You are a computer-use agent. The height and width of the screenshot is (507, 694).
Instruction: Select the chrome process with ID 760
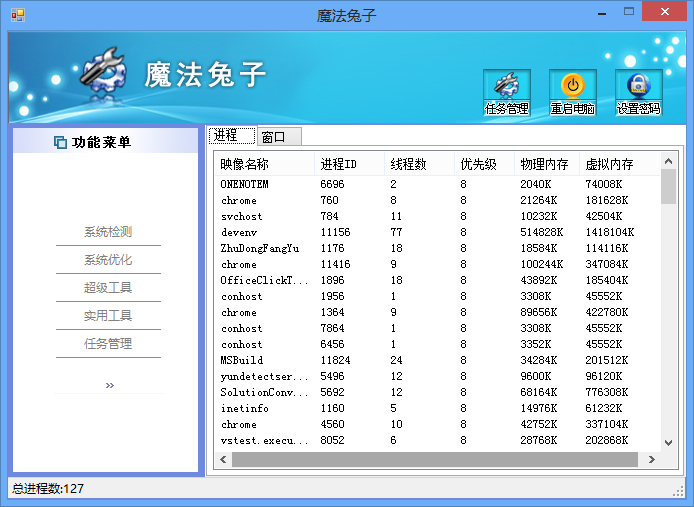tap(437, 200)
